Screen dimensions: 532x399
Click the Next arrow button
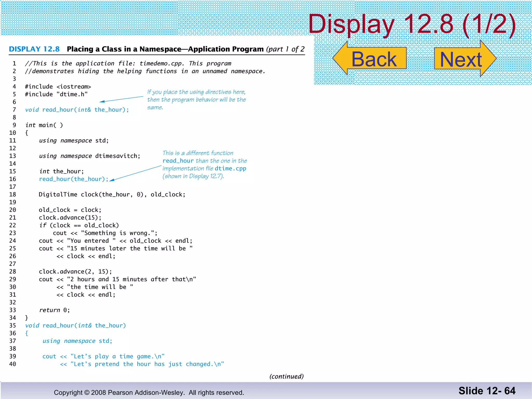tap(465, 58)
